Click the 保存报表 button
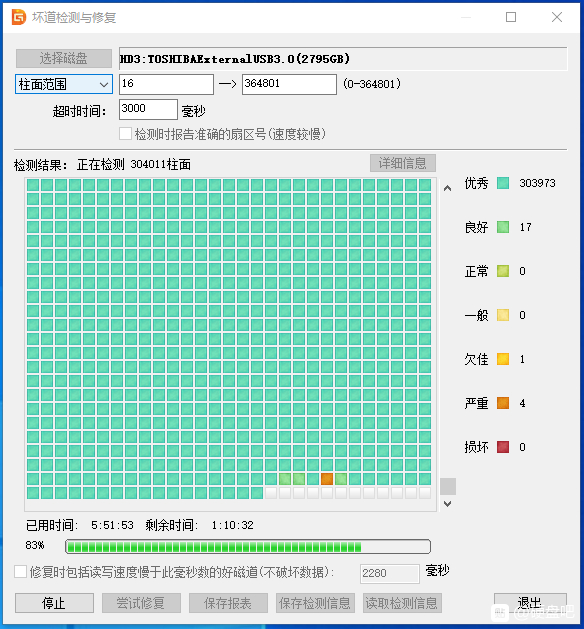This screenshot has height=629, width=584. click(228, 603)
